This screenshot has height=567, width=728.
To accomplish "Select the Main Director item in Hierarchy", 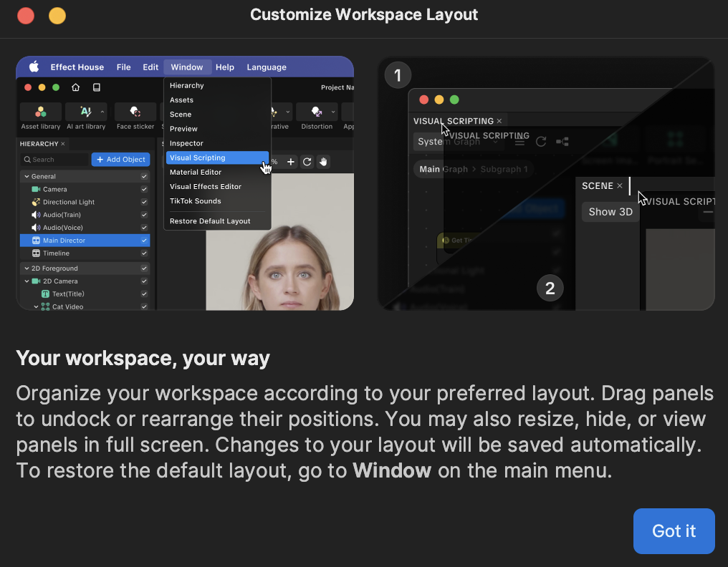I will pyautogui.click(x=64, y=241).
